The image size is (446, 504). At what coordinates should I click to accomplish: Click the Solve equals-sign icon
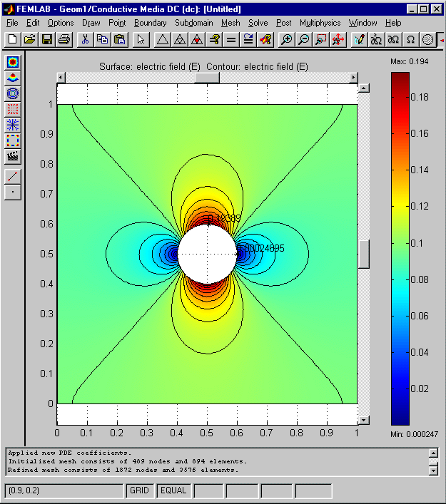click(231, 40)
